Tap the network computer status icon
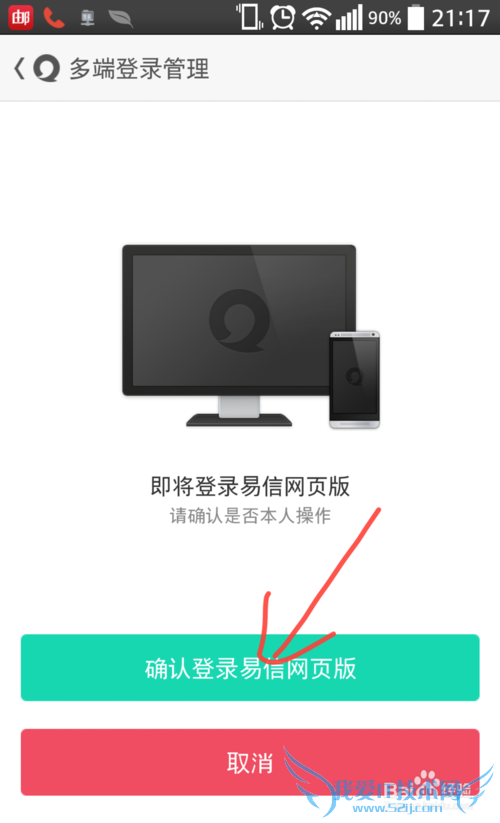The height and width of the screenshot is (823, 500). (x=87, y=18)
